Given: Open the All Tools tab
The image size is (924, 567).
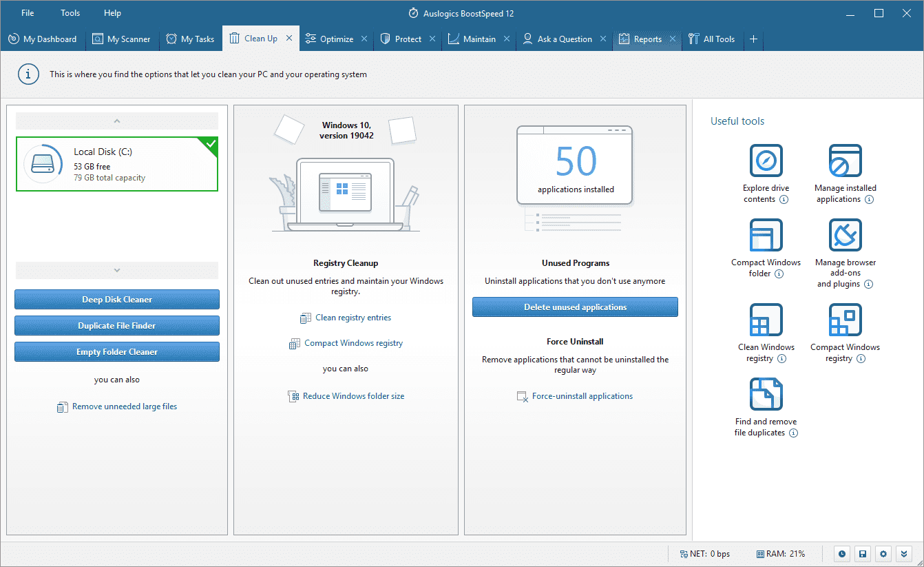Looking at the screenshot, I should [712, 39].
